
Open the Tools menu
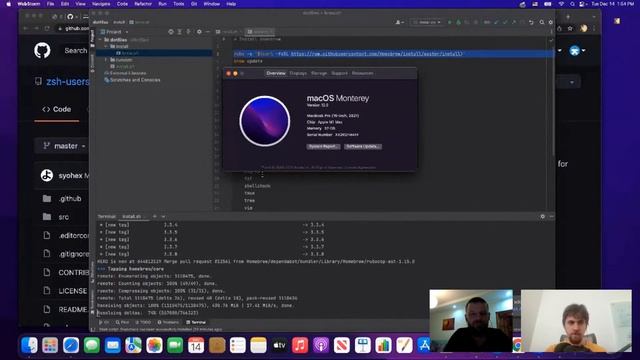click(x=179, y=4)
